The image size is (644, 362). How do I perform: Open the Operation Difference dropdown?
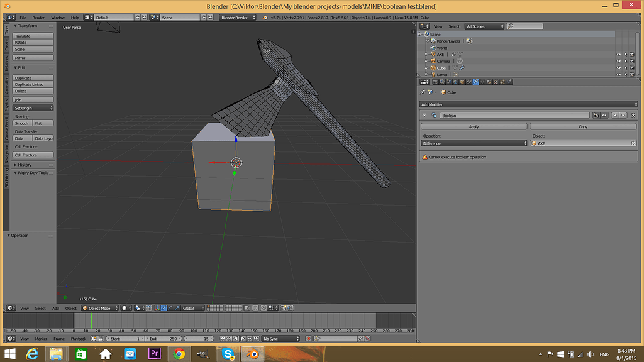click(474, 143)
